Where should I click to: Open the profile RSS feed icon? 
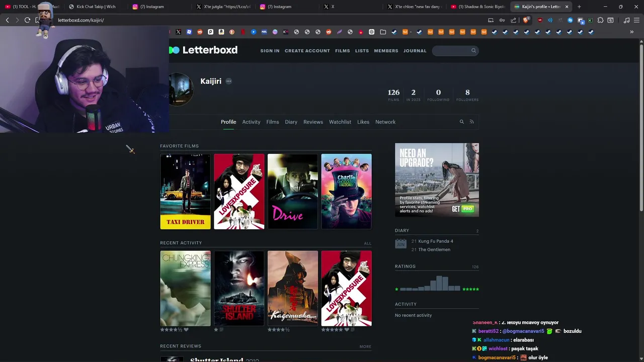[471, 122]
